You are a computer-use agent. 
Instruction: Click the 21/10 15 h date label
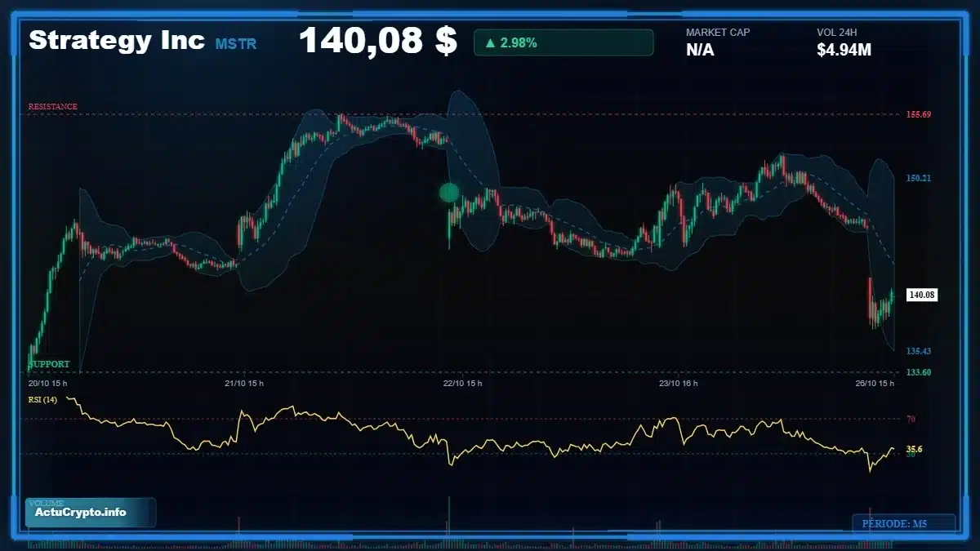click(x=244, y=383)
